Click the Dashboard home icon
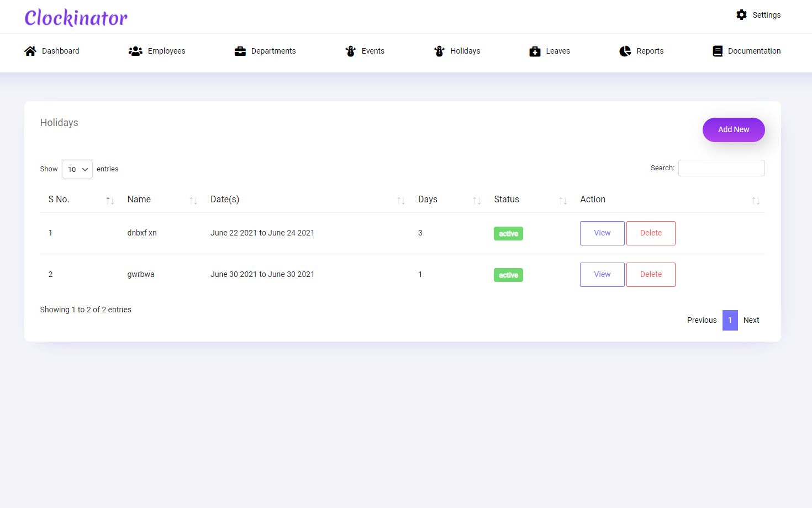 point(30,51)
